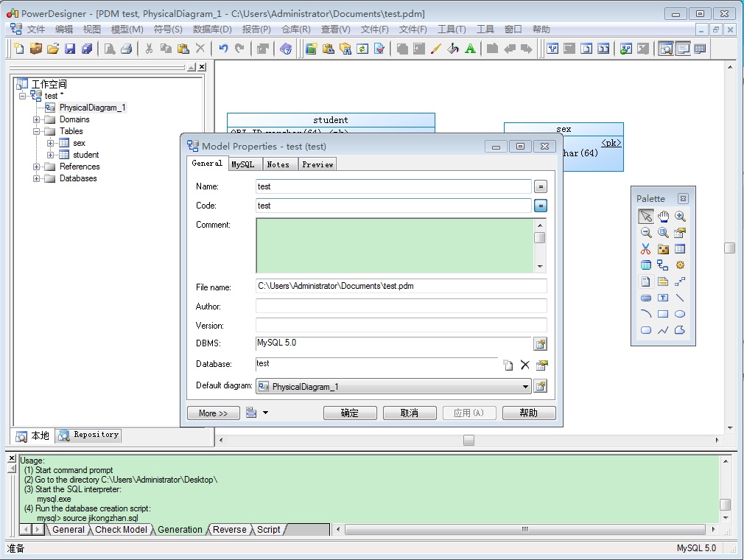The height and width of the screenshot is (560, 744).
Task: Select the Package tool in Palette
Action: click(x=663, y=248)
